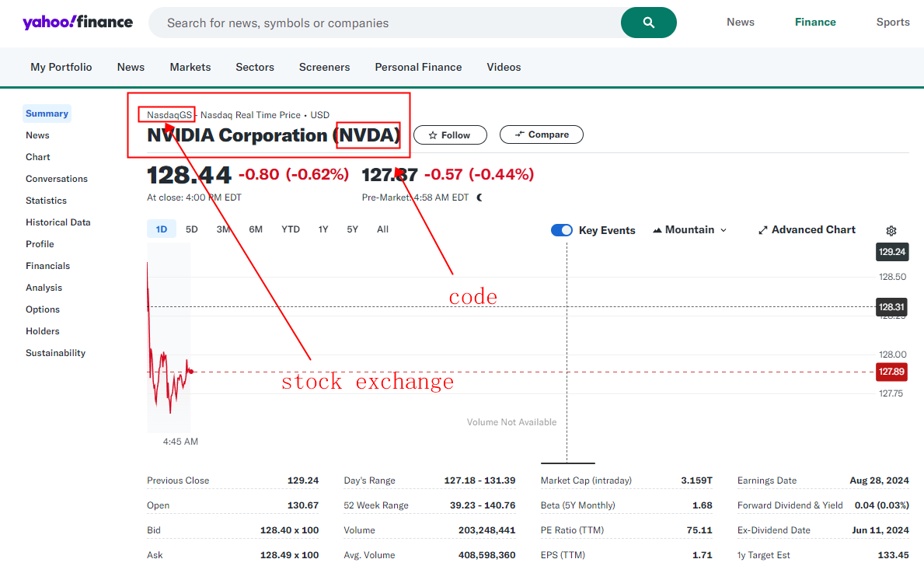Click star Follow button for NVDA

click(449, 135)
